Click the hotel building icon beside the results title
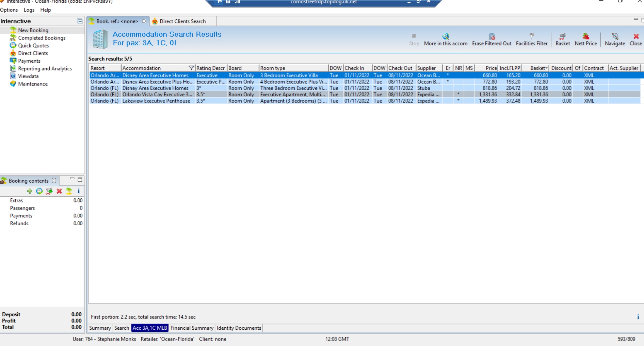This screenshot has height=346, width=644. tap(100, 39)
